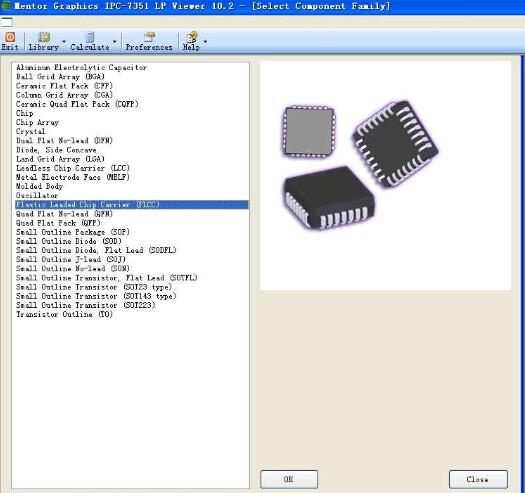Screen dimensions: 525x493
Task: Select Quad Flat Pack (QFP)
Action: pos(58,223)
